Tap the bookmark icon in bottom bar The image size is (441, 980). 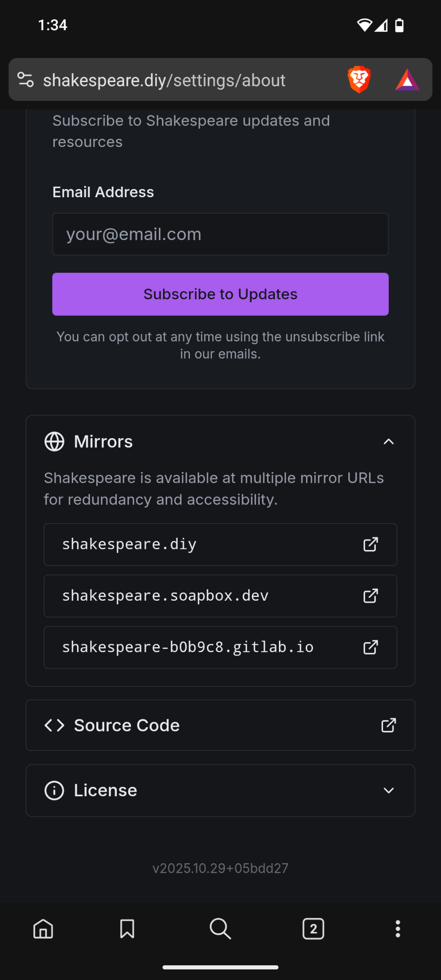127,929
